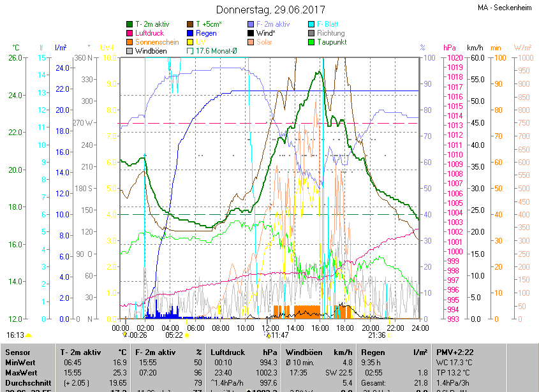Click the moonset icon beside 00:26
This screenshot has width=539, height=392.
(125, 335)
